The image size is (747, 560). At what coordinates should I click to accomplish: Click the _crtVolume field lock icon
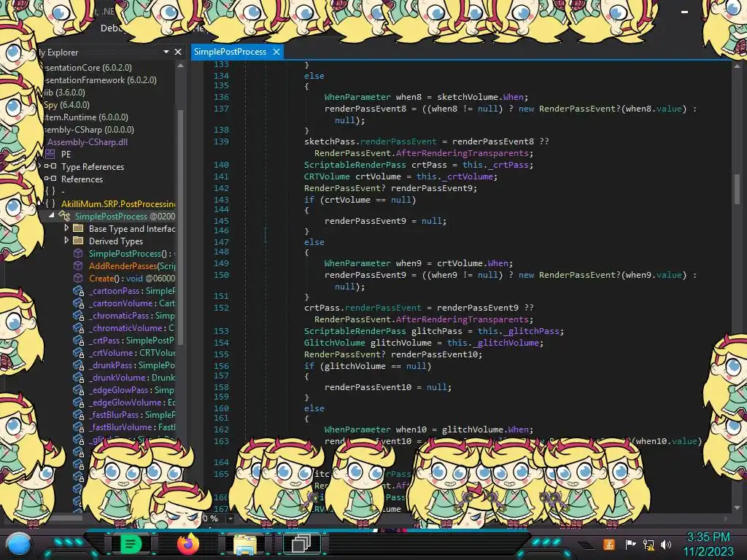click(78, 352)
